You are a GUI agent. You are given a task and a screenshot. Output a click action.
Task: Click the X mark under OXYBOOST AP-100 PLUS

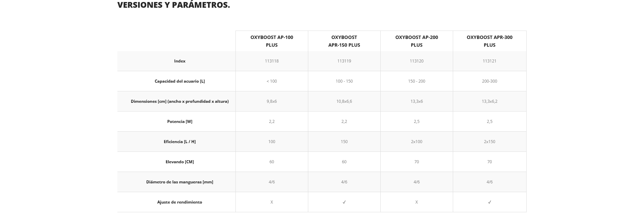272,202
